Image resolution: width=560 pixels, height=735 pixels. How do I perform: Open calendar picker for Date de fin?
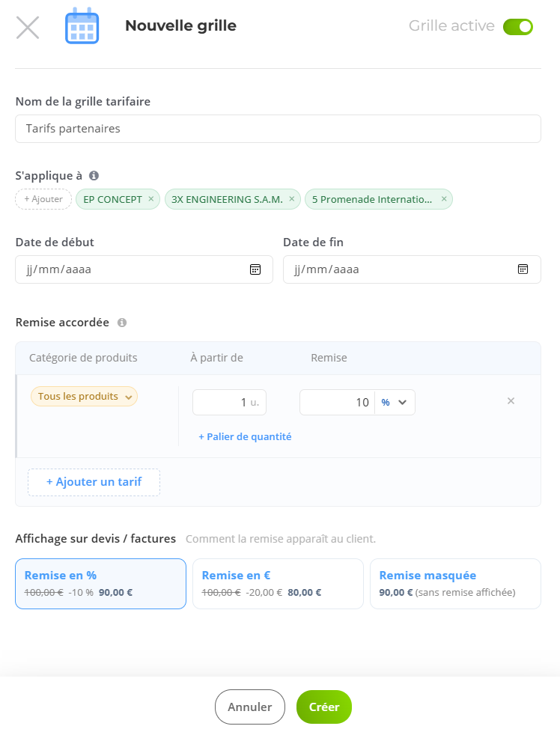click(x=523, y=269)
